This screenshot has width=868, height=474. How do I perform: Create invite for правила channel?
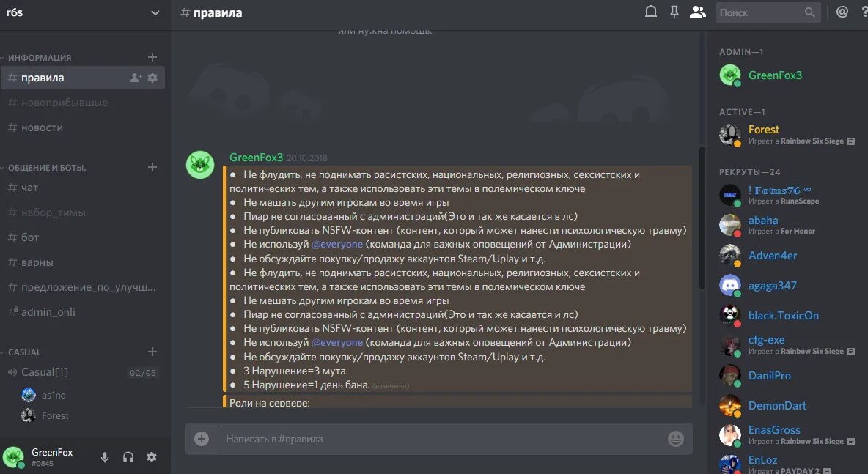click(x=136, y=78)
